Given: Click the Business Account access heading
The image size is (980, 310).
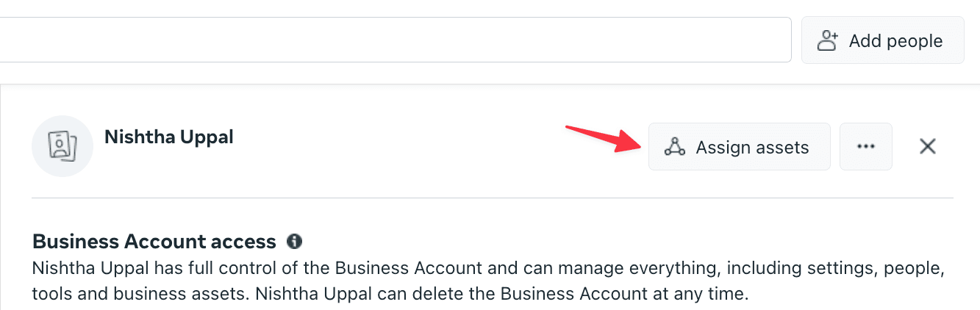Looking at the screenshot, I should (154, 241).
